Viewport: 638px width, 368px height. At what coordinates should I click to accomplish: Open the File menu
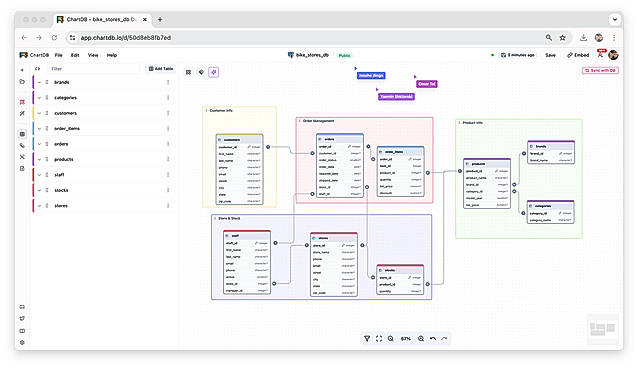pyautogui.click(x=59, y=55)
